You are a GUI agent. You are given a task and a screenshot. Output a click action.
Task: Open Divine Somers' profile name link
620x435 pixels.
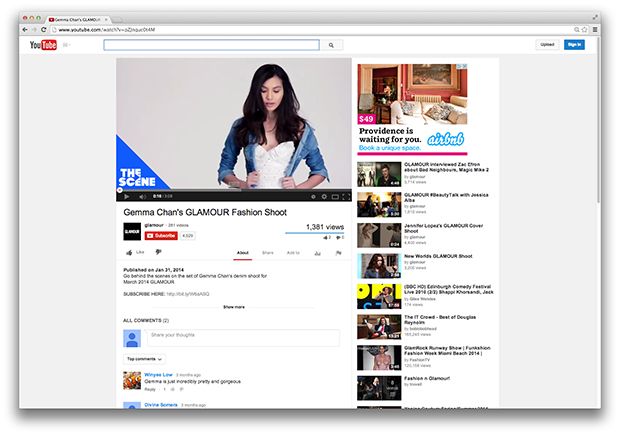click(161, 405)
